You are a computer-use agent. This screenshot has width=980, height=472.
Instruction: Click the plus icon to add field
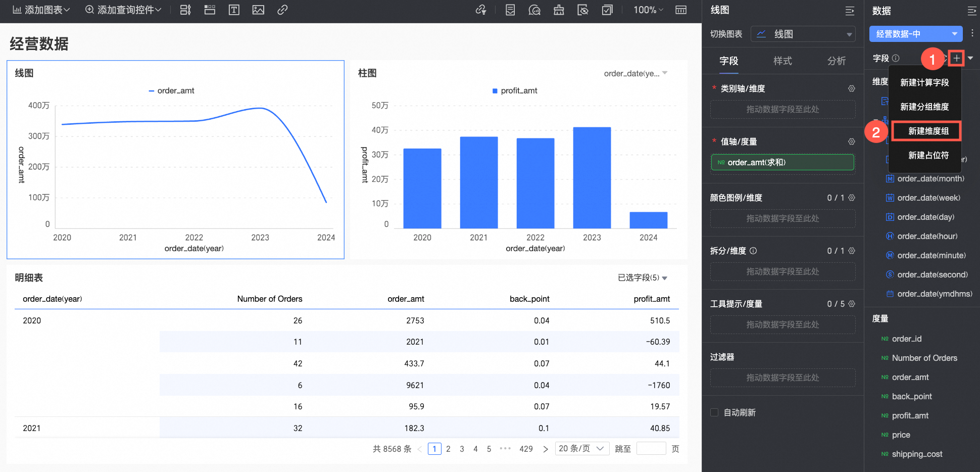point(956,58)
